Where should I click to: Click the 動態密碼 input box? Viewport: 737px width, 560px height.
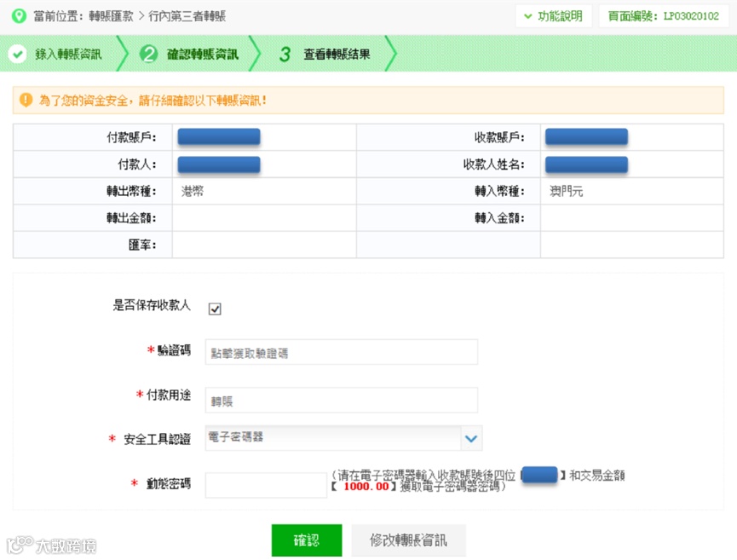click(266, 485)
